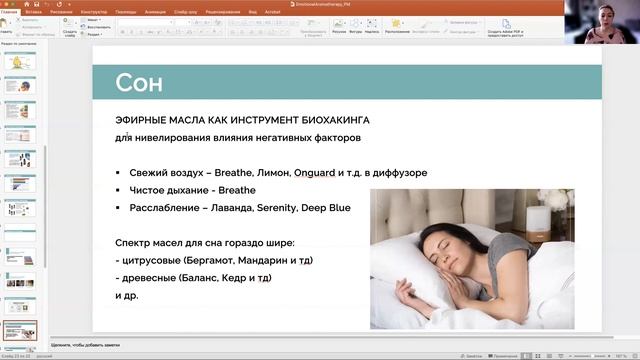This screenshot has height=360, width=640.
Task: Click the Заливка фигуры fill icon
Action: point(446,22)
